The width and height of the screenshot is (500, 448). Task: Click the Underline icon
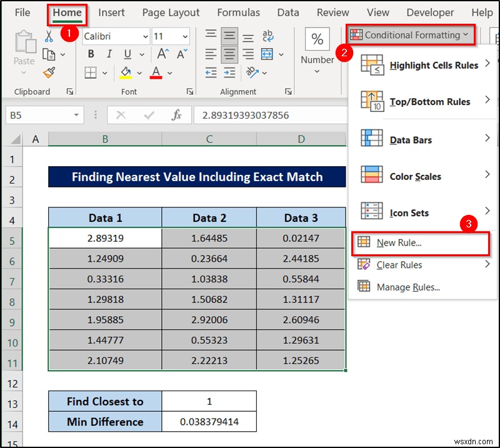pyautogui.click(x=127, y=52)
